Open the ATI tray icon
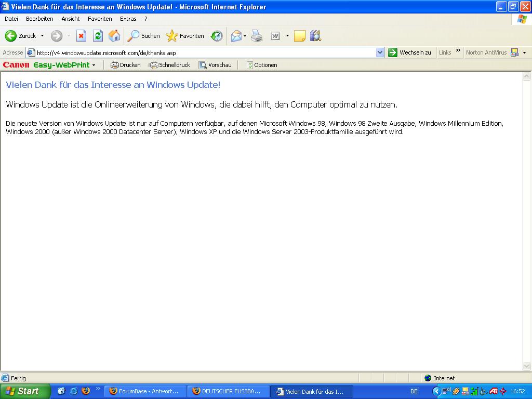The image size is (532, 399). (x=494, y=391)
